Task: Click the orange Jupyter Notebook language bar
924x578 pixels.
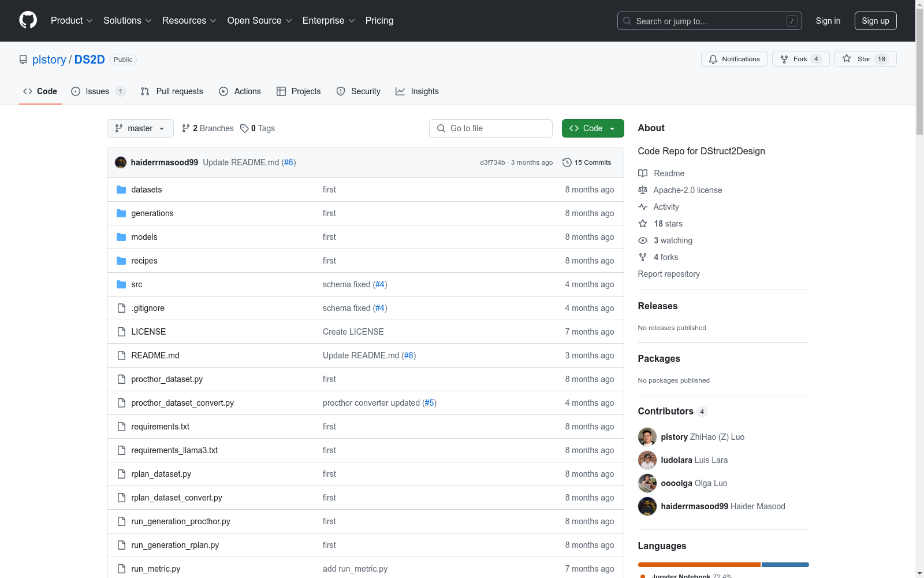Action: (x=699, y=565)
